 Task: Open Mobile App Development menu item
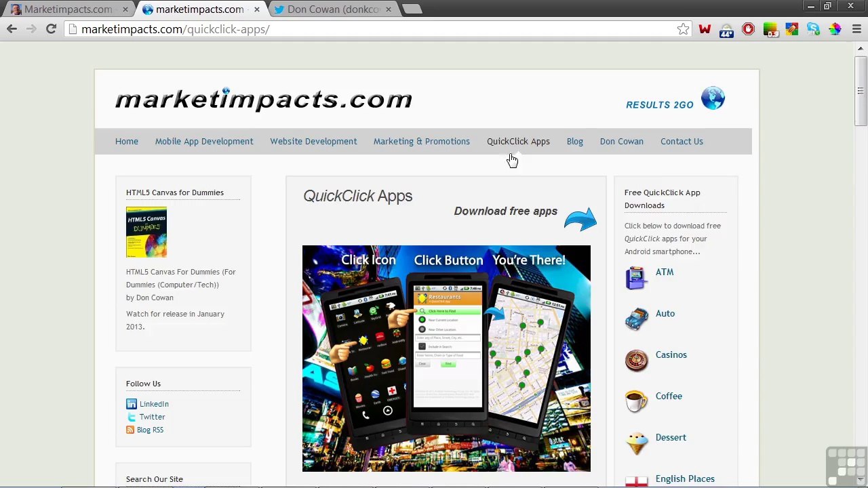click(204, 141)
